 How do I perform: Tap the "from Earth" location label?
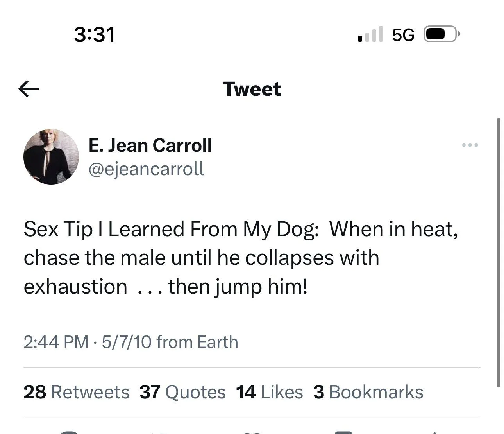197,342
